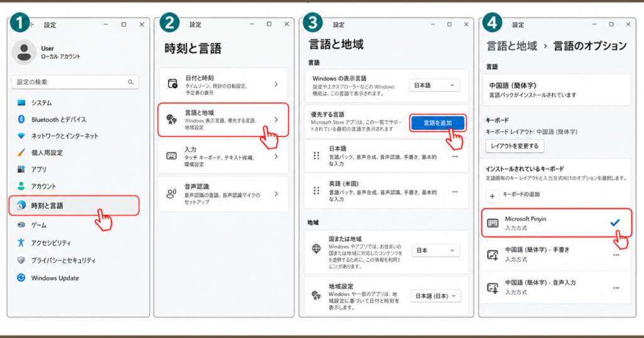
Task: Open more options for 日本語 language
Action: 455,156
